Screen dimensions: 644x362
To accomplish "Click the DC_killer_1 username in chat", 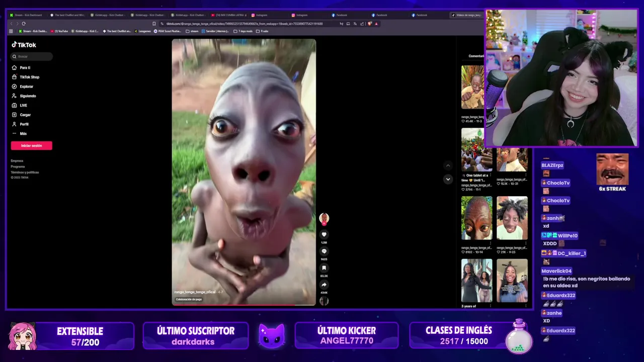I will 571,253.
